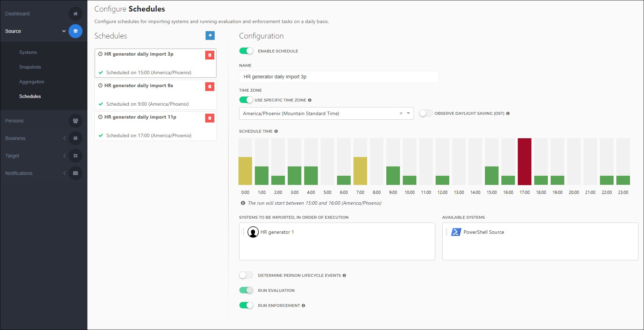This screenshot has width=644, height=330.
Task: Select the empty 13:00 schedule bar
Action: click(x=459, y=162)
